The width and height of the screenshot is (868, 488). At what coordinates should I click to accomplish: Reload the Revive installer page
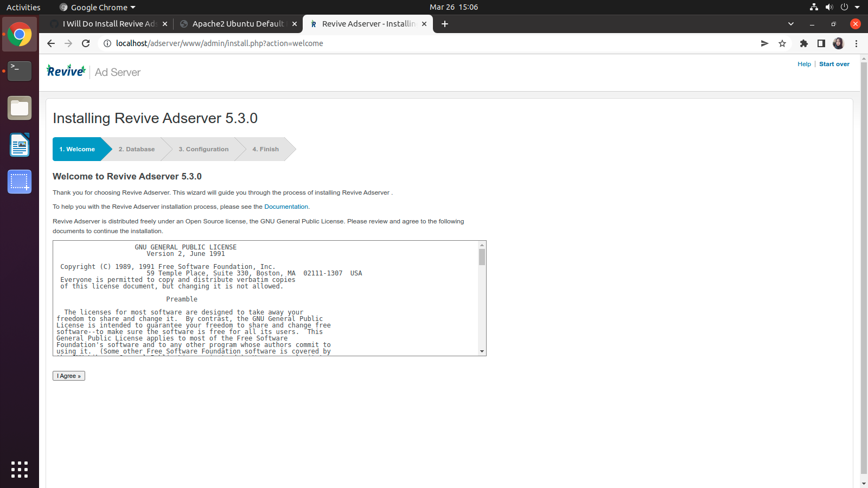pos(86,43)
